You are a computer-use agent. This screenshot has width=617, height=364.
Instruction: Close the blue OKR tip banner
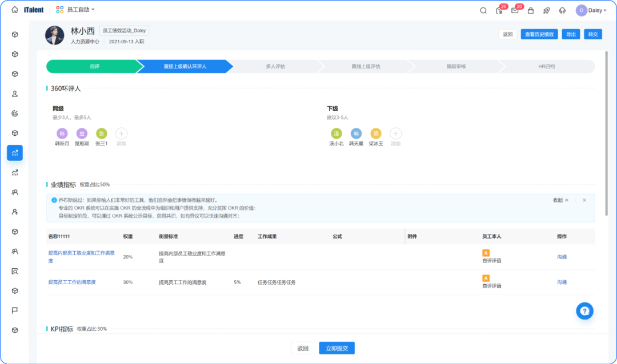pos(584,200)
